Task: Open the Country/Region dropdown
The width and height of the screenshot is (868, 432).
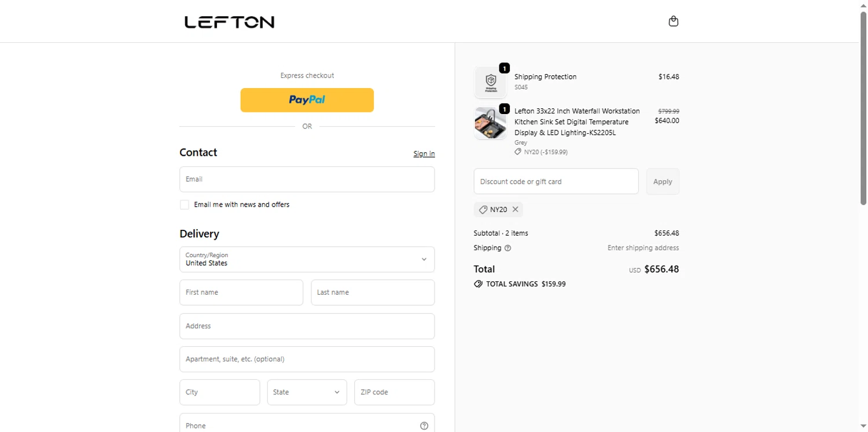Action: coord(307,259)
